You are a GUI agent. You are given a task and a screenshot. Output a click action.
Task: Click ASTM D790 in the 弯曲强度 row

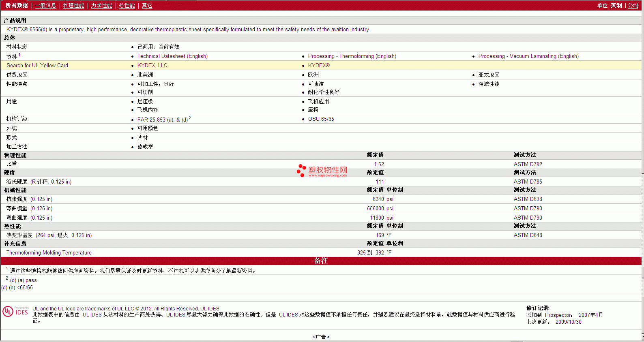click(x=528, y=218)
